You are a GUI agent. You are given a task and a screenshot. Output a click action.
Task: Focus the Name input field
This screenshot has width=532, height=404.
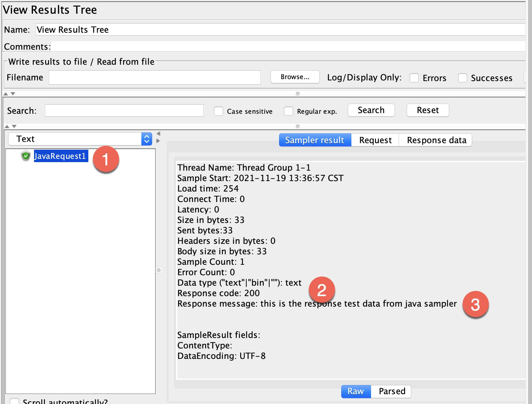281,29
